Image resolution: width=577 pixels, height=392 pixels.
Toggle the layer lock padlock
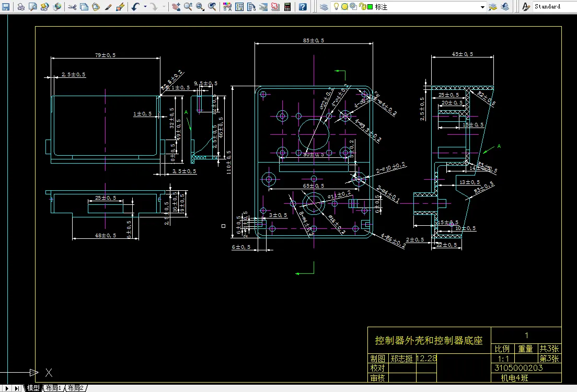click(362, 7)
